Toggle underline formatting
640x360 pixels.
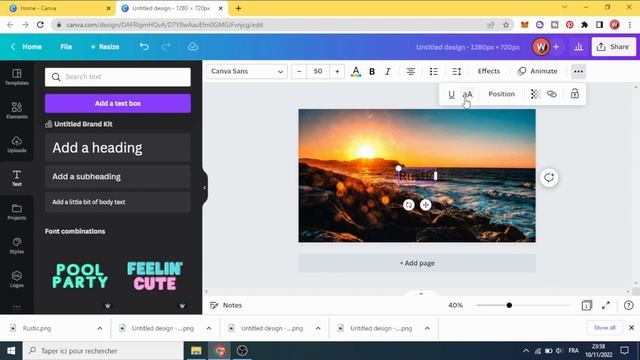pyautogui.click(x=451, y=94)
